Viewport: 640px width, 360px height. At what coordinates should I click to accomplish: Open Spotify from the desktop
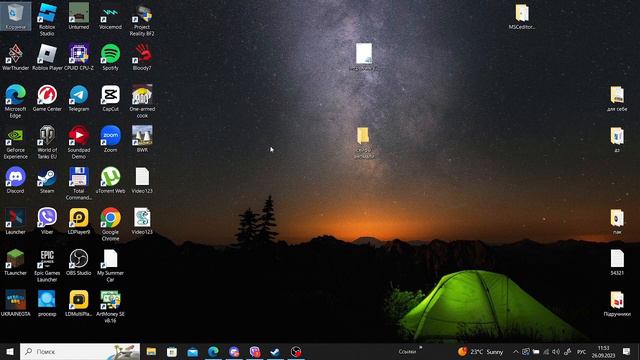click(110, 57)
